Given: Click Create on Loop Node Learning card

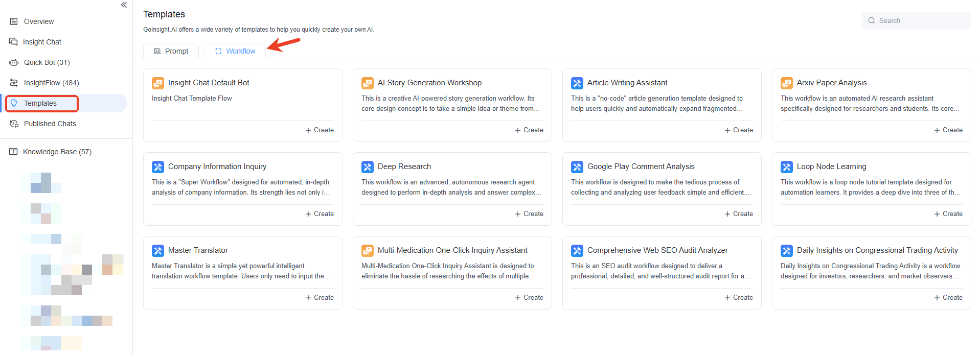Looking at the screenshot, I should point(949,214).
